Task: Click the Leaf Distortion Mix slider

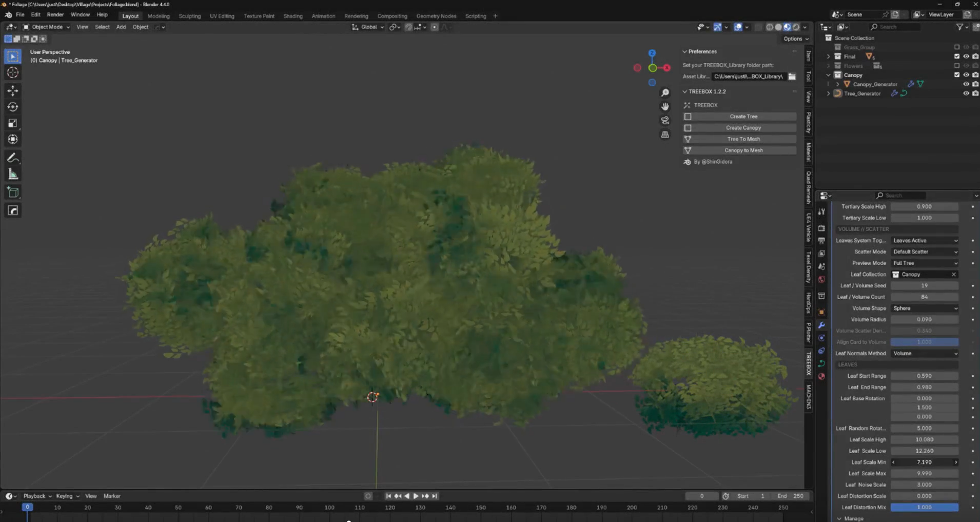Action: point(924,507)
